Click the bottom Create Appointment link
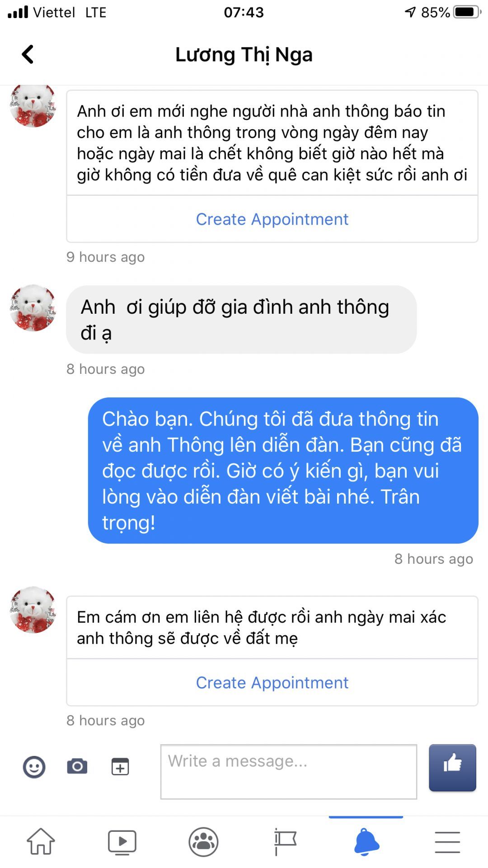Viewport: 488px width, 868px height. click(272, 683)
